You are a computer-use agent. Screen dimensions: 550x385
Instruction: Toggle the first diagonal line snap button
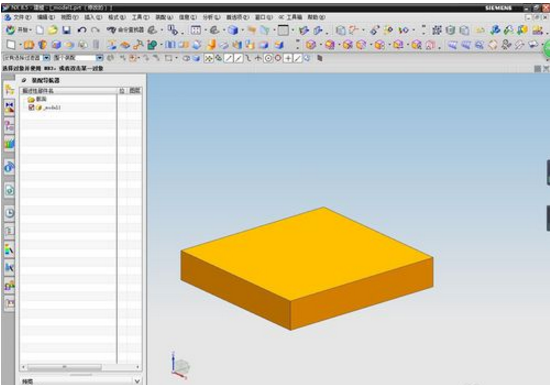pos(228,58)
